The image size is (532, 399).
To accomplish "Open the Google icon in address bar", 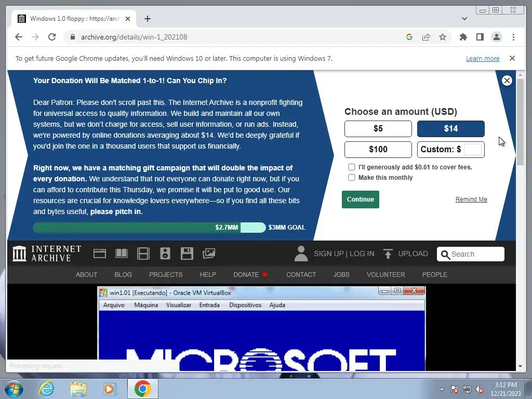I will [409, 37].
